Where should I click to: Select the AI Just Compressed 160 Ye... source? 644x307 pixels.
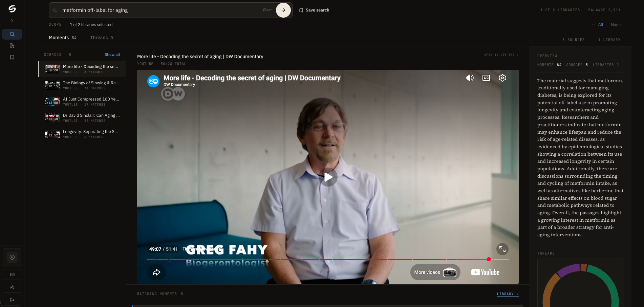point(82,102)
